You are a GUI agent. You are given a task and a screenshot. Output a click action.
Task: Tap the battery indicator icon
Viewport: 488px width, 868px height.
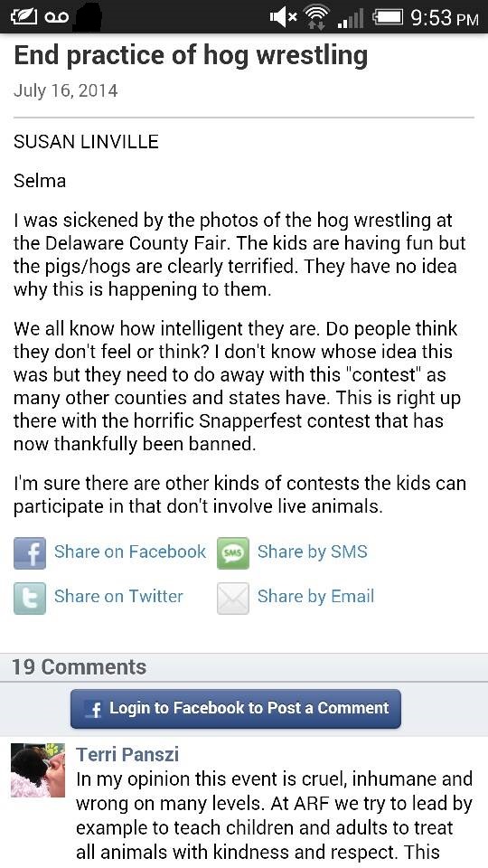pyautogui.click(x=388, y=17)
